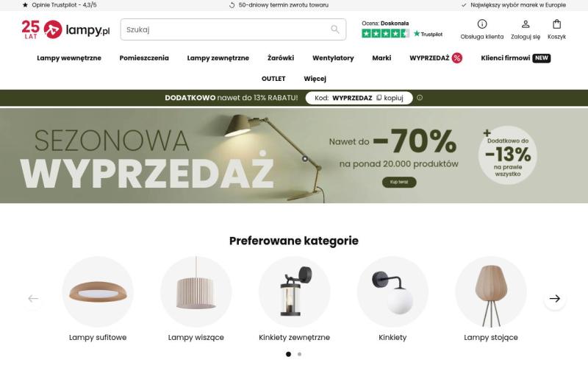Viewport: 588px width, 368px height.
Task: Click the Kup teraz banner button
Action: click(399, 182)
